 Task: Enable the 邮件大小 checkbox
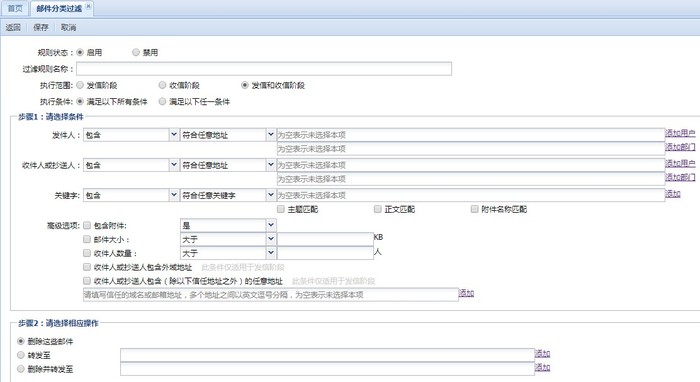[x=87, y=239]
